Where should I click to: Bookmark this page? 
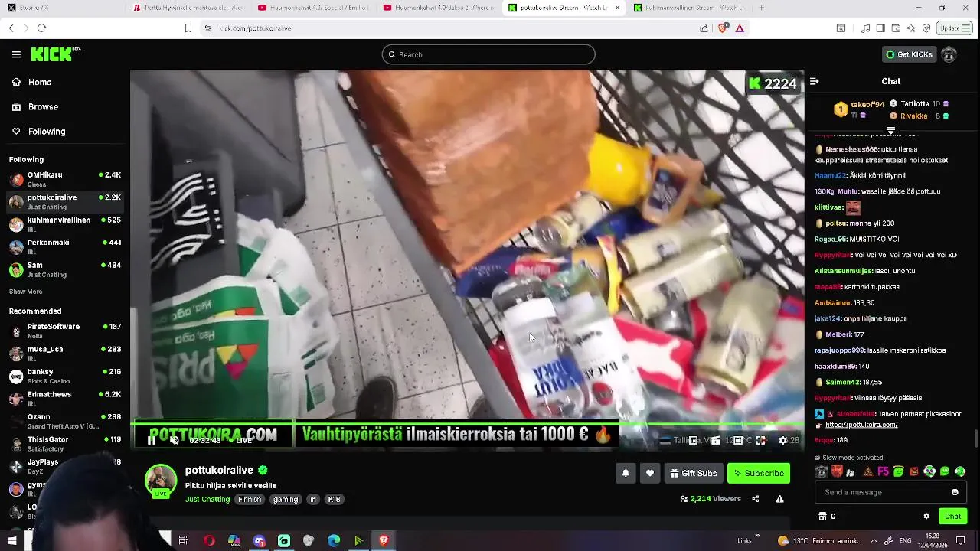tap(188, 28)
